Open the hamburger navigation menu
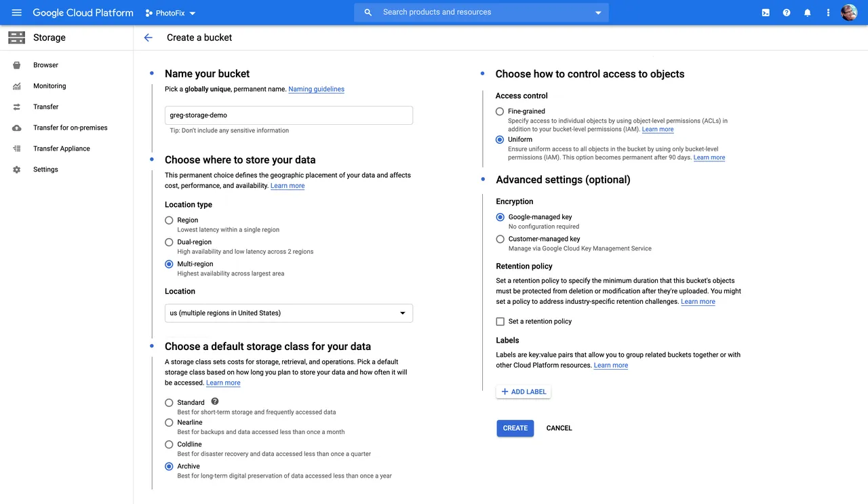Screen dimensions: 868x504 click(x=17, y=12)
